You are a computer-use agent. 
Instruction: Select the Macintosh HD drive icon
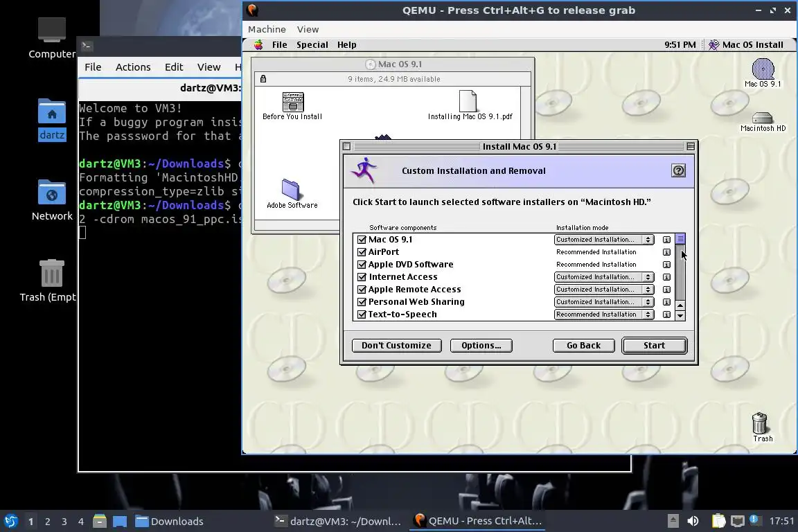[763, 122]
